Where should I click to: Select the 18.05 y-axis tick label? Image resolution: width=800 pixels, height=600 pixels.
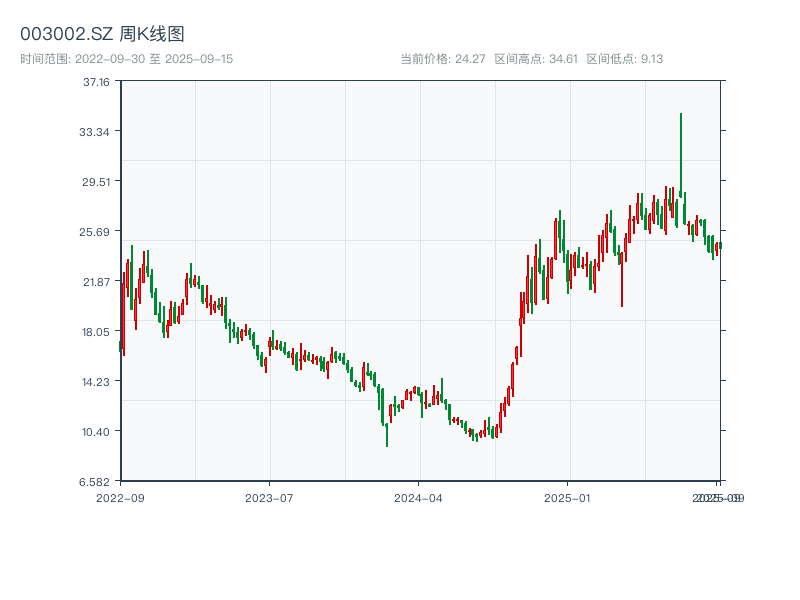coord(96,332)
